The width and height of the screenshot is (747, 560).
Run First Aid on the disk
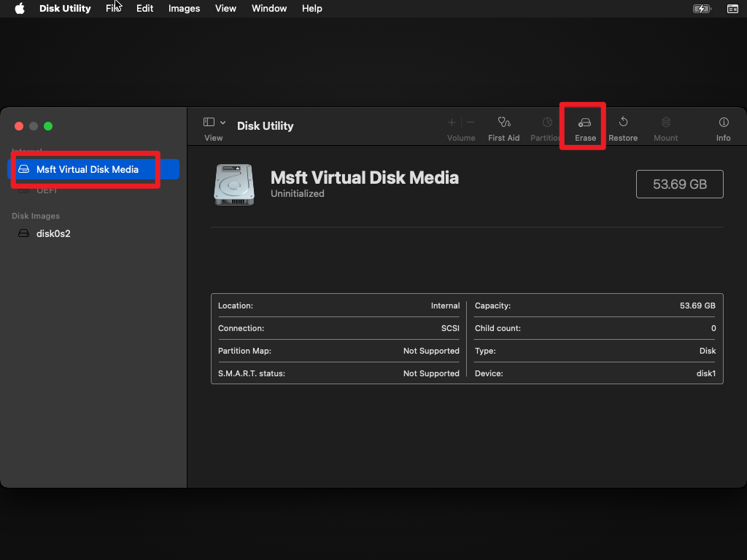coord(503,129)
